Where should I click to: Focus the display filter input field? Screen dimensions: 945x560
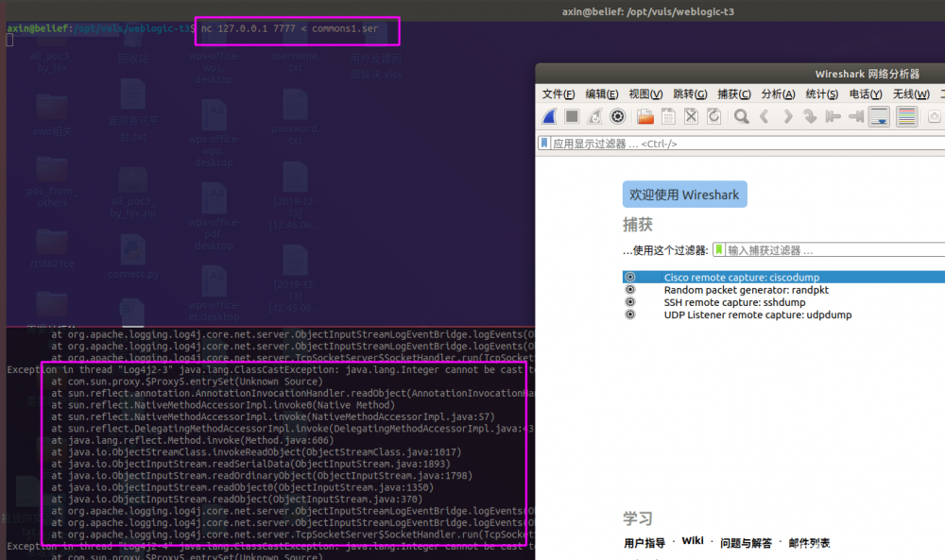pos(747,144)
